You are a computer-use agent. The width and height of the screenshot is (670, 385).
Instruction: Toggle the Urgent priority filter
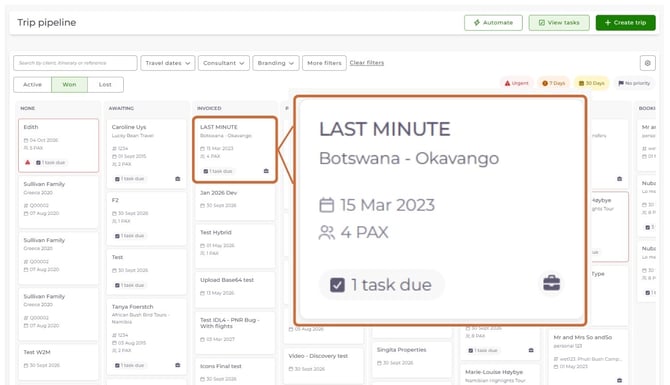click(517, 83)
